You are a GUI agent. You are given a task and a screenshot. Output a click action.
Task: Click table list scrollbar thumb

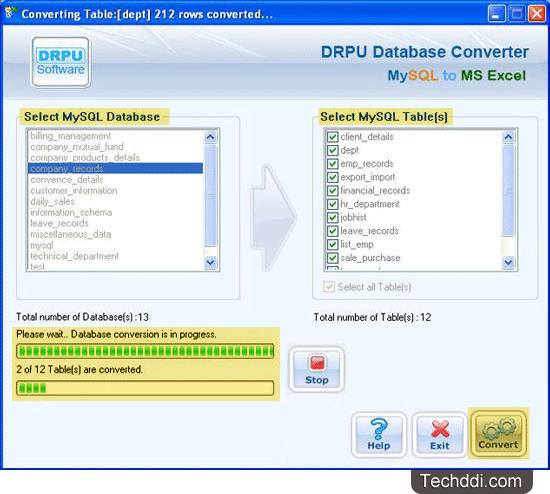(509, 190)
